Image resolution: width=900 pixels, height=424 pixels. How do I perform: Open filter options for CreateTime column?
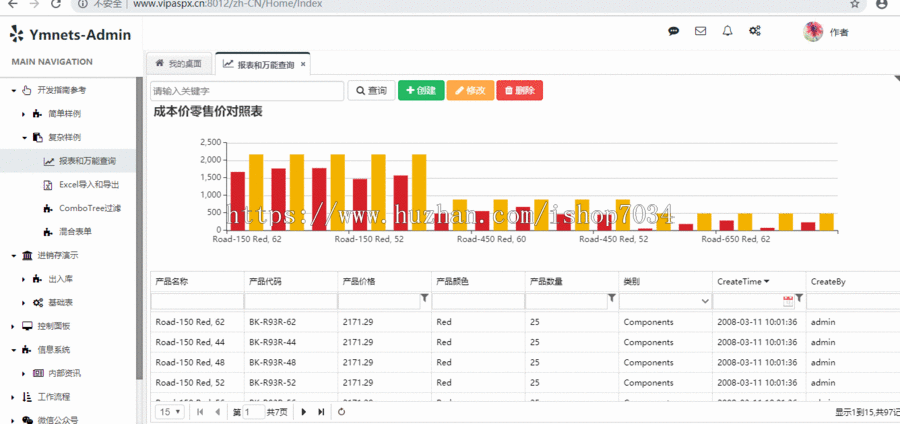click(799, 298)
